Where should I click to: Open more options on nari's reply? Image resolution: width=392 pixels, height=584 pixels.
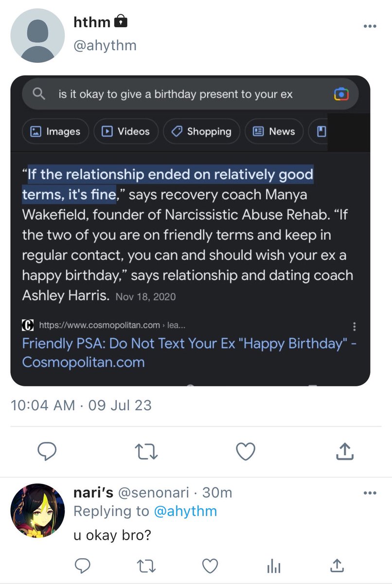click(x=370, y=493)
